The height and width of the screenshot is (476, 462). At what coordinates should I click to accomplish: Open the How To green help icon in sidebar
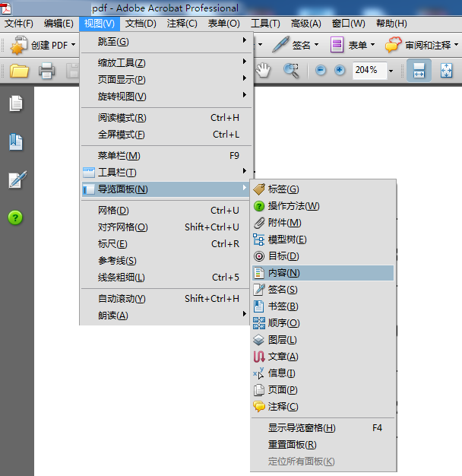[x=15, y=217]
